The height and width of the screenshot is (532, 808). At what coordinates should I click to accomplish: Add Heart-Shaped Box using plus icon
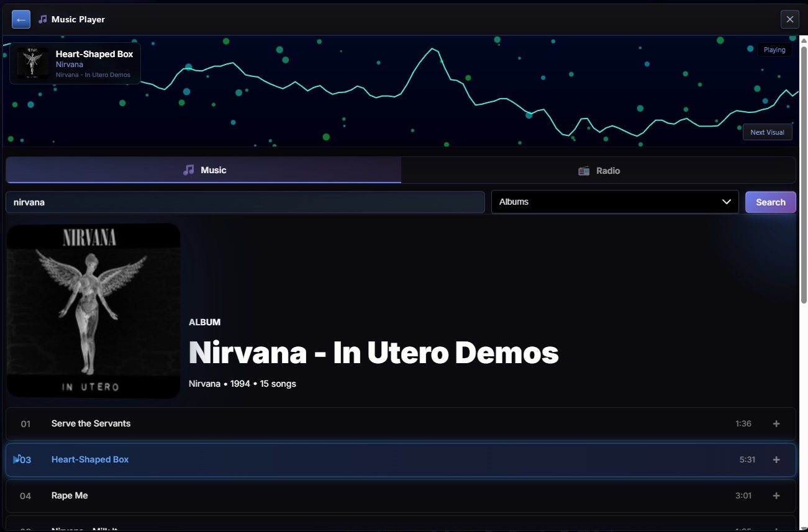pyautogui.click(x=776, y=460)
